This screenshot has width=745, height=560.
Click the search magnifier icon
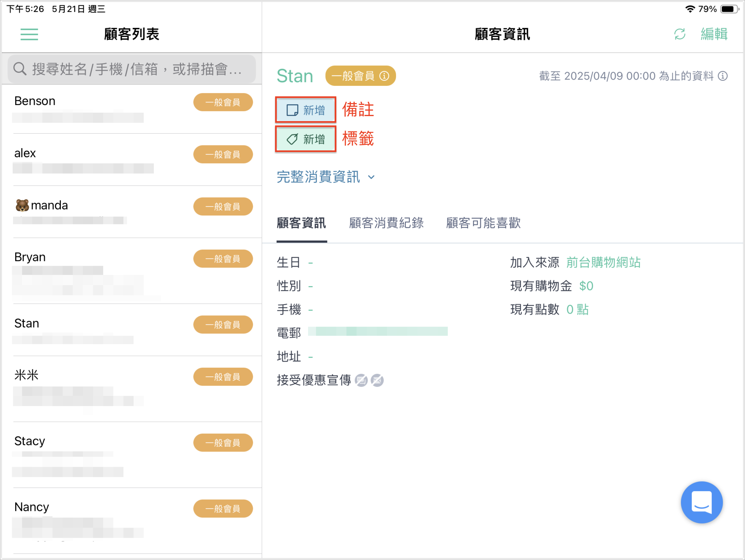click(x=20, y=69)
